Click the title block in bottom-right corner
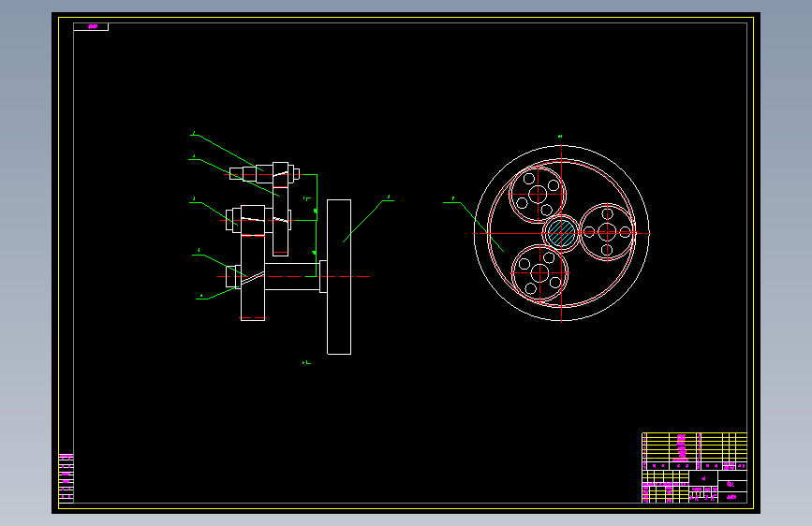 [694, 467]
